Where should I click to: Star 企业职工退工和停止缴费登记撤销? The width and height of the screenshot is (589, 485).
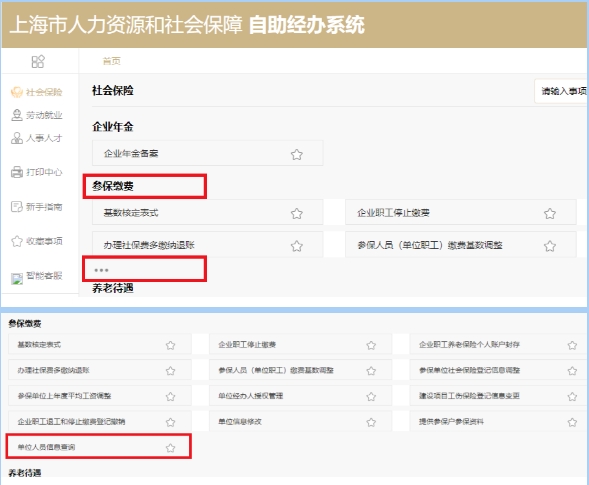point(171,422)
